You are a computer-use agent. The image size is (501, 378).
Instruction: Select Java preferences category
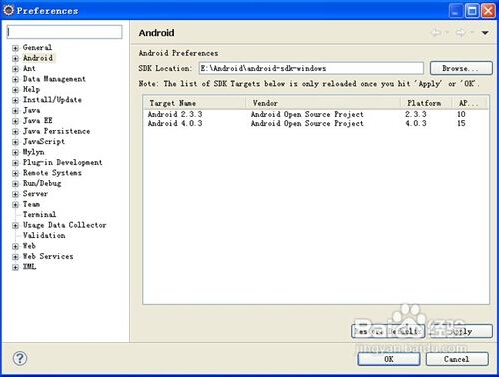pos(31,110)
